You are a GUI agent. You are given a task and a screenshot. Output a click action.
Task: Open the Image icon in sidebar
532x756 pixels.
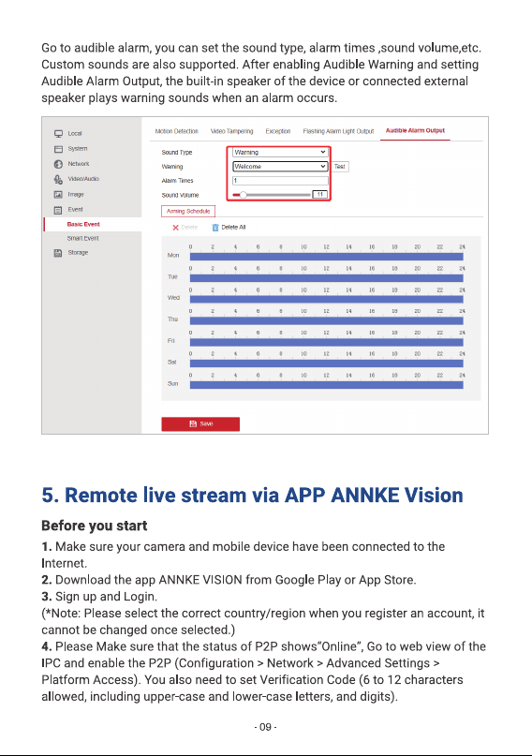click(x=58, y=194)
